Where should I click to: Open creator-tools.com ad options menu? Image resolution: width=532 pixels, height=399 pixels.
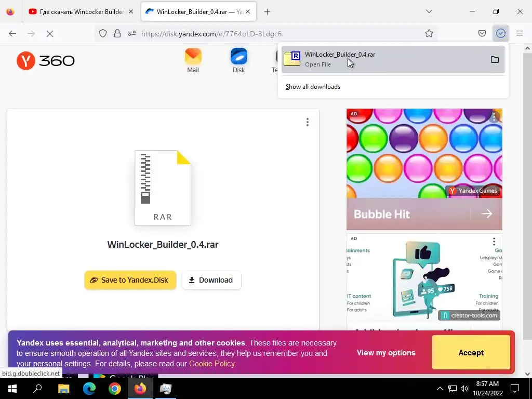tap(494, 241)
